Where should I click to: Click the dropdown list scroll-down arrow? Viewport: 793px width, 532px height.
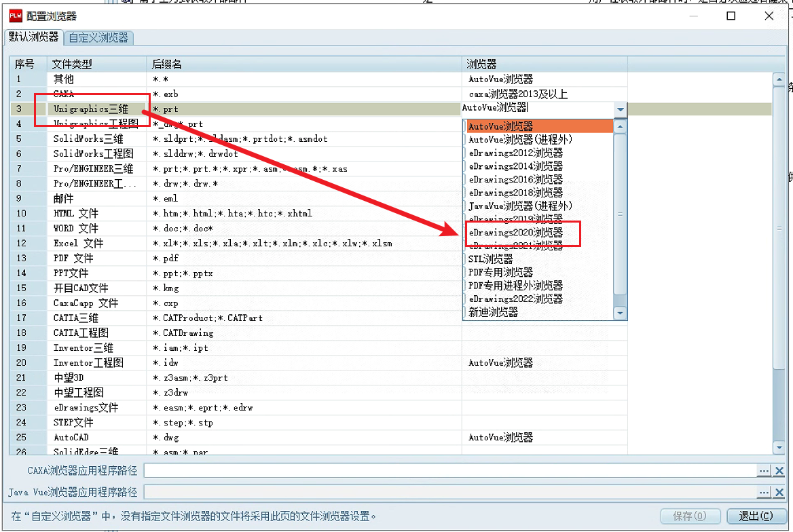click(x=620, y=313)
